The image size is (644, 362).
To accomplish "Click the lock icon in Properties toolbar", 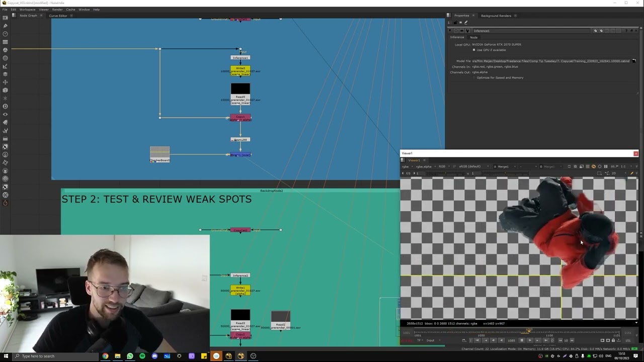I will pyautogui.click(x=455, y=23).
